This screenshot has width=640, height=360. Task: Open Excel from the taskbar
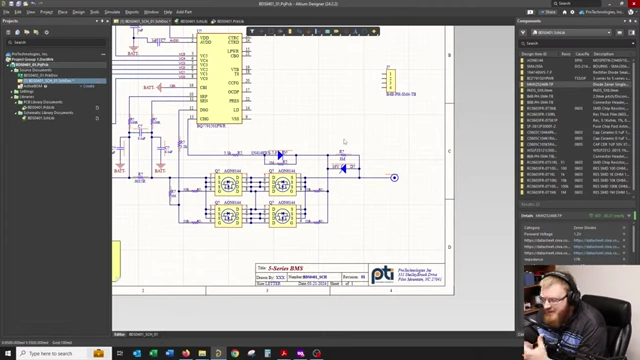pos(153,353)
